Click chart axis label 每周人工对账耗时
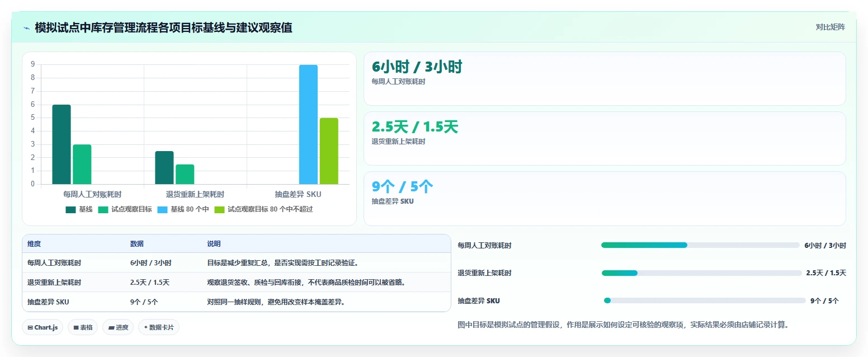Viewport: 868px width, 357px height. pos(92,195)
